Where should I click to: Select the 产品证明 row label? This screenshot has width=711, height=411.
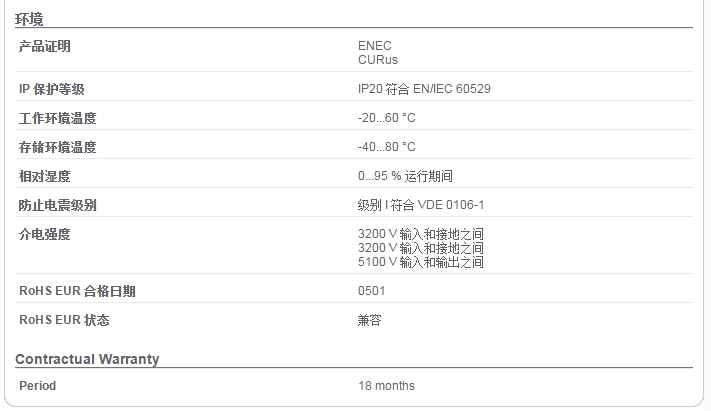pyautogui.click(x=44, y=46)
